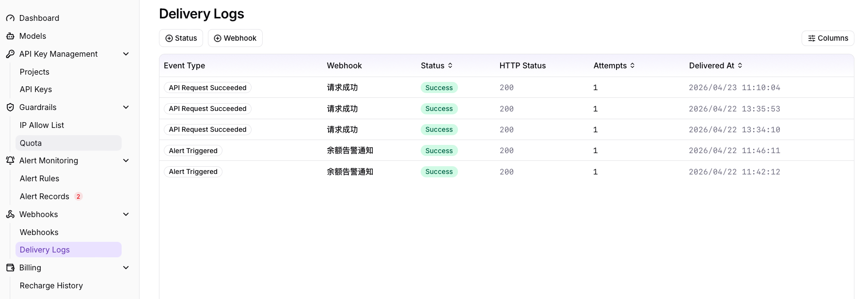
Task: Click timestamp 2026/04/22 13:35:53
Action: point(734,109)
